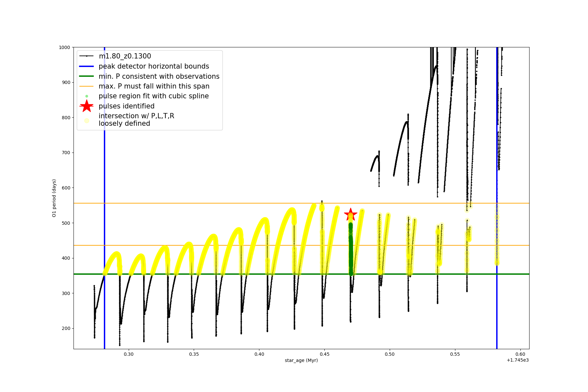Click the 'm1.80_z0.1300' legend label
Screen dimensions: 588x392
point(125,56)
